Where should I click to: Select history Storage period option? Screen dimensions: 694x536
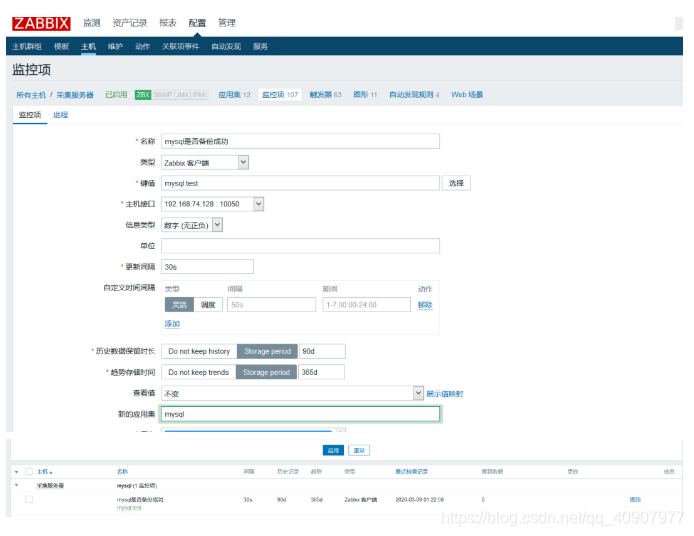click(x=267, y=351)
